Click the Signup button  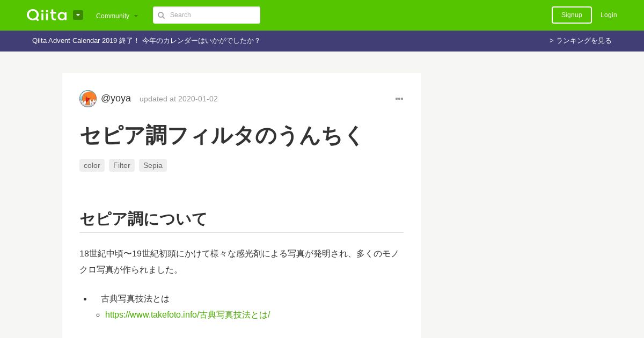point(572,15)
